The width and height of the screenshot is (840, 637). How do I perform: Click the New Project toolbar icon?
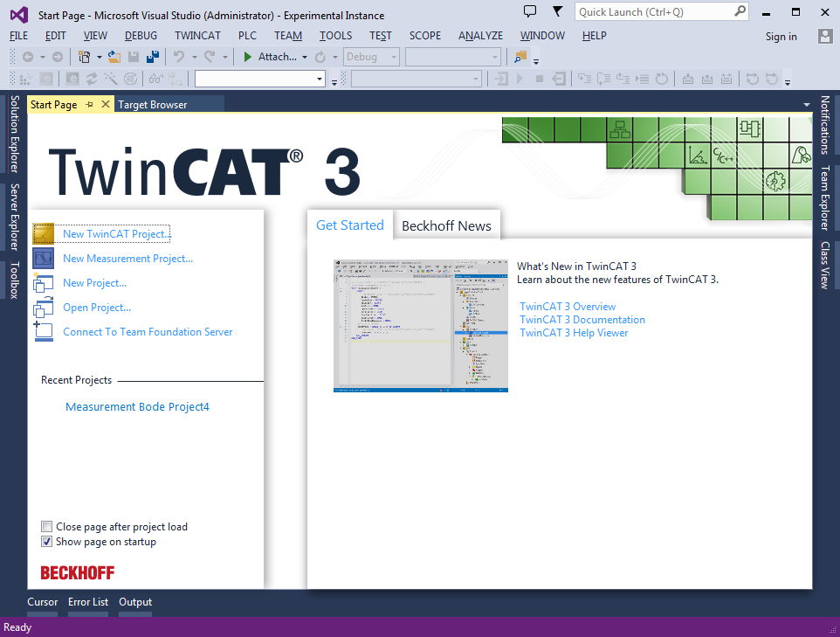tap(85, 57)
